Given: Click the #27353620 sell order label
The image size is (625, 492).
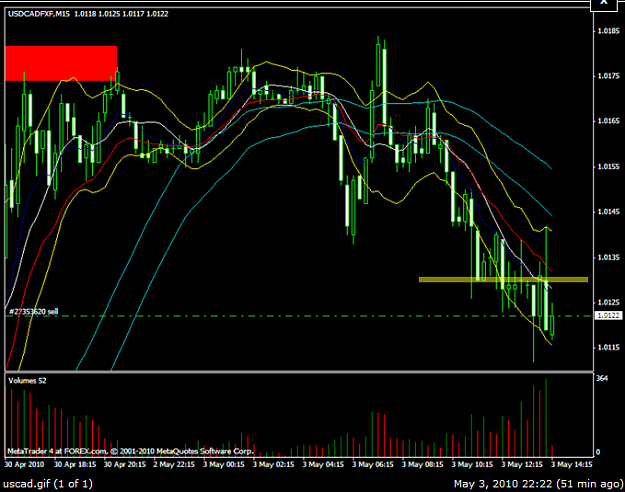Looking at the screenshot, I should tap(33, 311).
